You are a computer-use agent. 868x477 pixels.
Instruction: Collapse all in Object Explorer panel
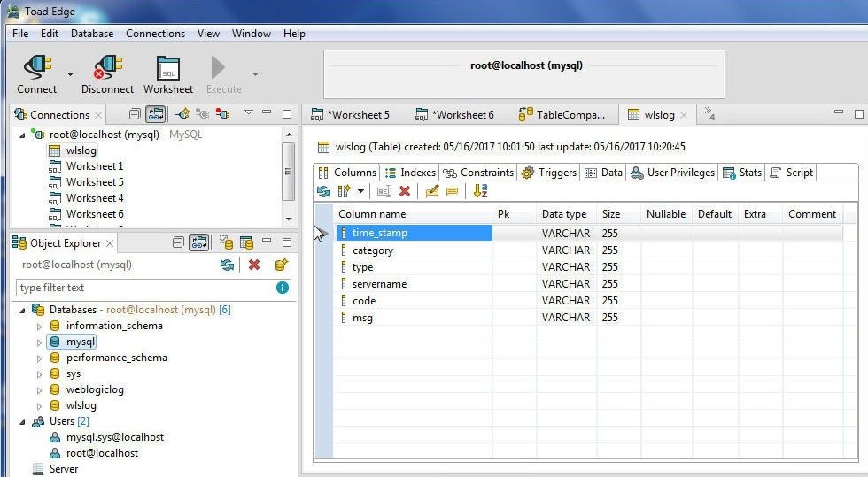click(178, 243)
